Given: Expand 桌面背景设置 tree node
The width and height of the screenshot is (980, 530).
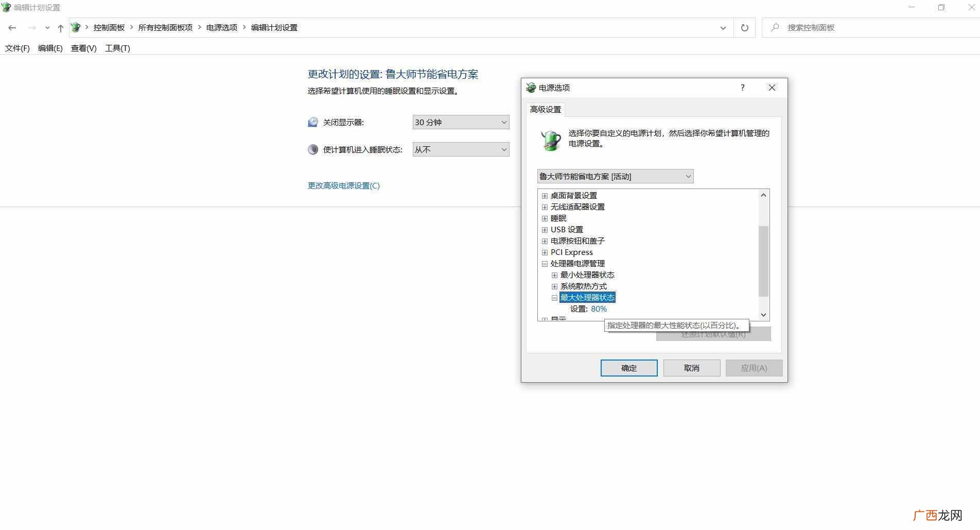Looking at the screenshot, I should 545,196.
